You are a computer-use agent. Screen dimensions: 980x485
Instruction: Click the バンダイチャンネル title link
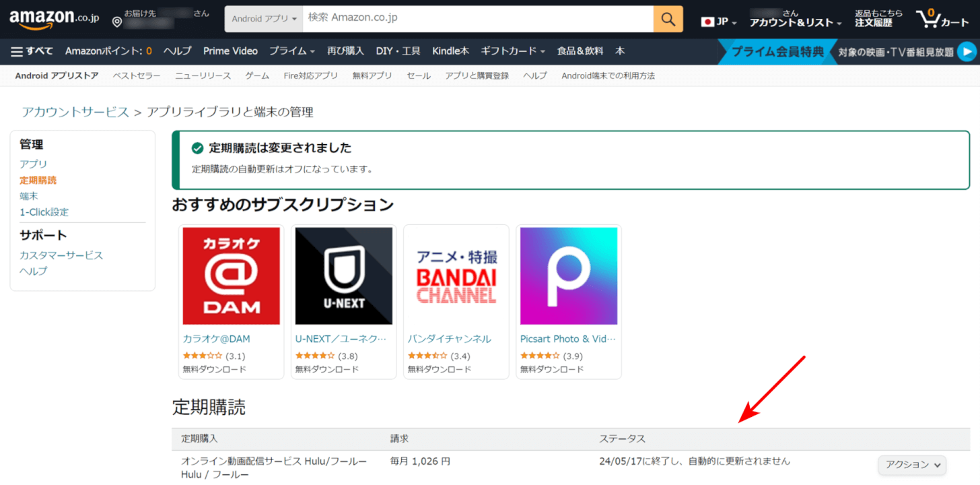coord(450,339)
